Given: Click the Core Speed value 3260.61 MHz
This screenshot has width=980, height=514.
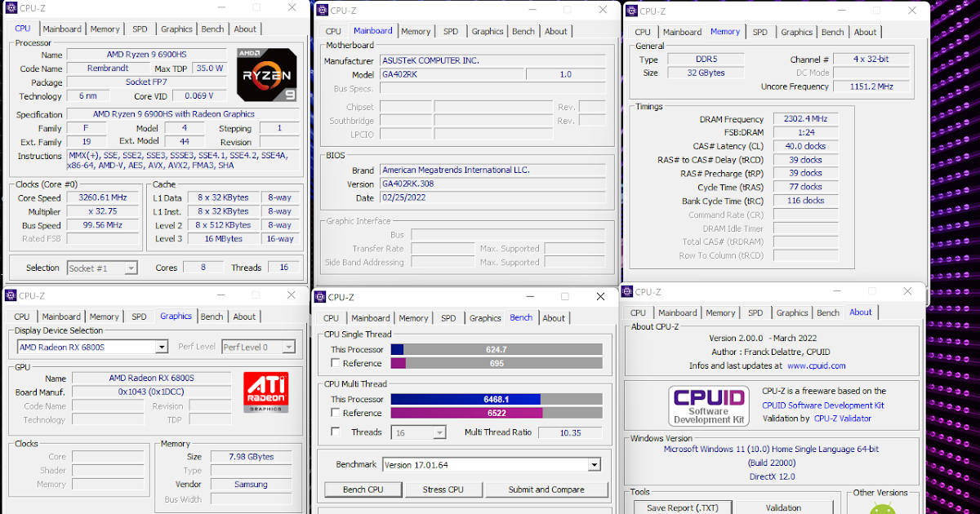Looking at the screenshot, I should [x=101, y=197].
